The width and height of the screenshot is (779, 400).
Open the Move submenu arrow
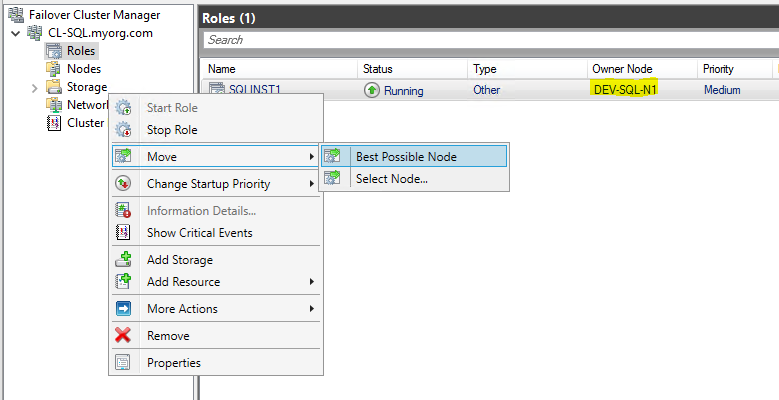pos(312,157)
